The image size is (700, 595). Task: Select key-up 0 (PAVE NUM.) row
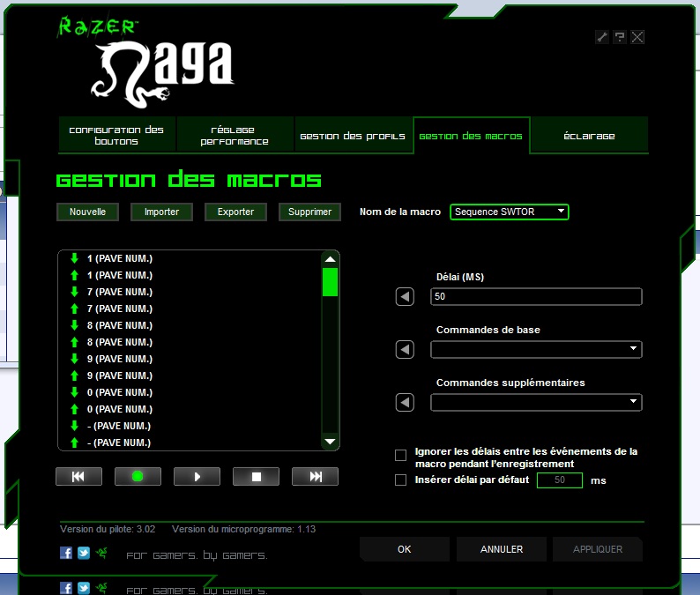click(190, 409)
